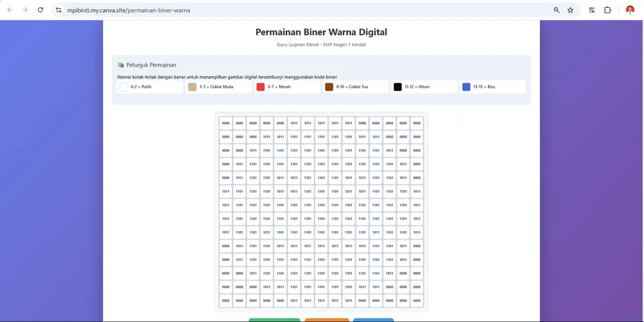Select the black Hitam color swatch
Image resolution: width=644 pixels, height=322 pixels.
tap(398, 87)
